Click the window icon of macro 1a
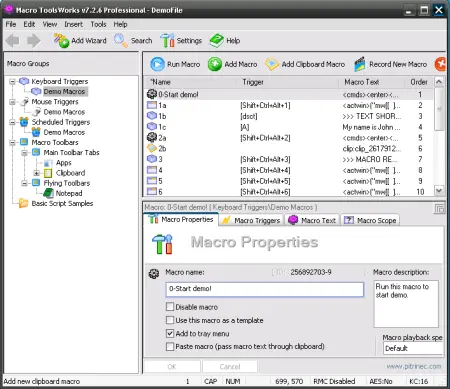This screenshot has height=389, width=450. click(152, 105)
